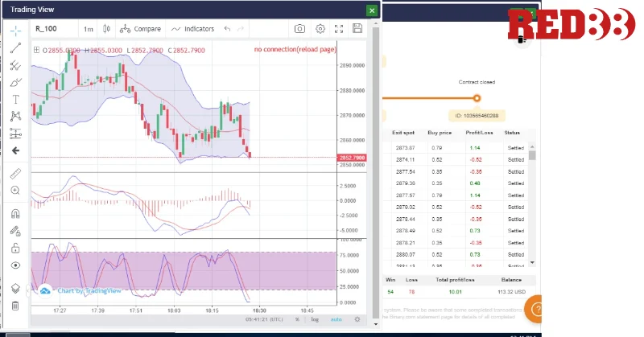This screenshot has width=644, height=337.
Task: Choose the brush drawing tool
Action: click(15, 82)
